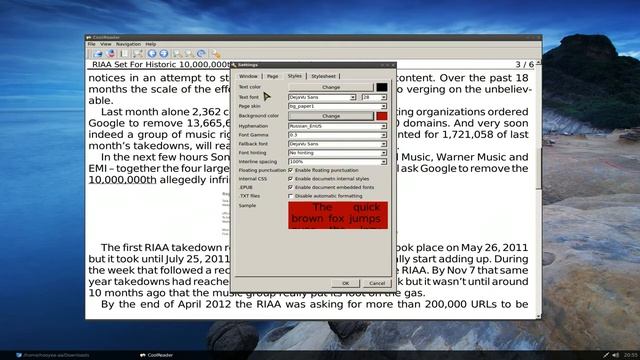Open the View menu
640x360 pixels.
106,44
